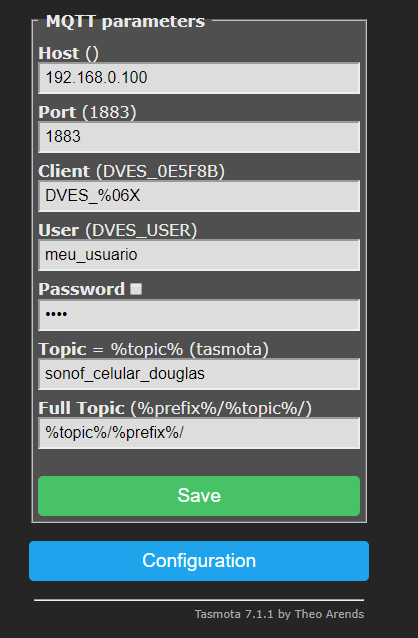Click the bold Password label text

click(81, 289)
